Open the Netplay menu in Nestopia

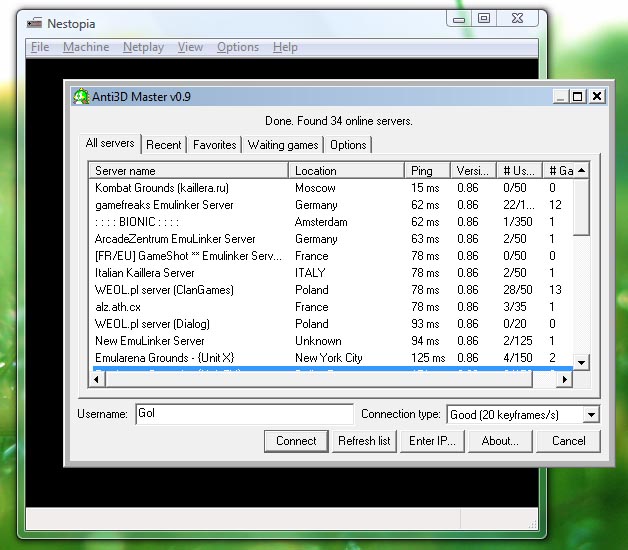point(143,47)
